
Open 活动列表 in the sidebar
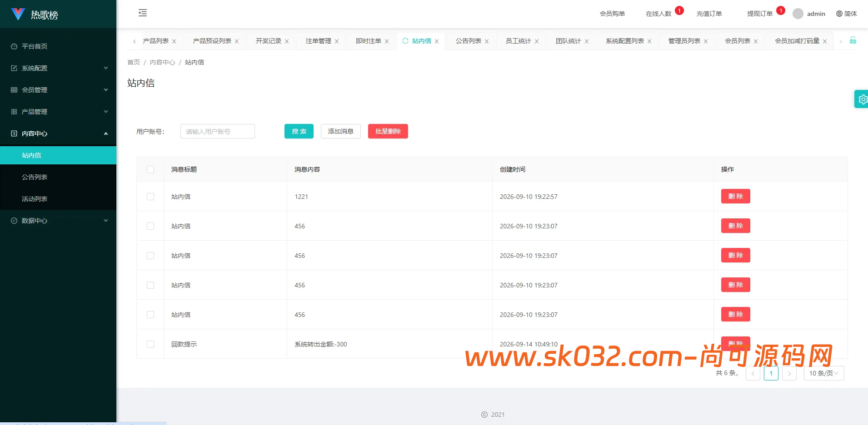[x=58, y=199]
